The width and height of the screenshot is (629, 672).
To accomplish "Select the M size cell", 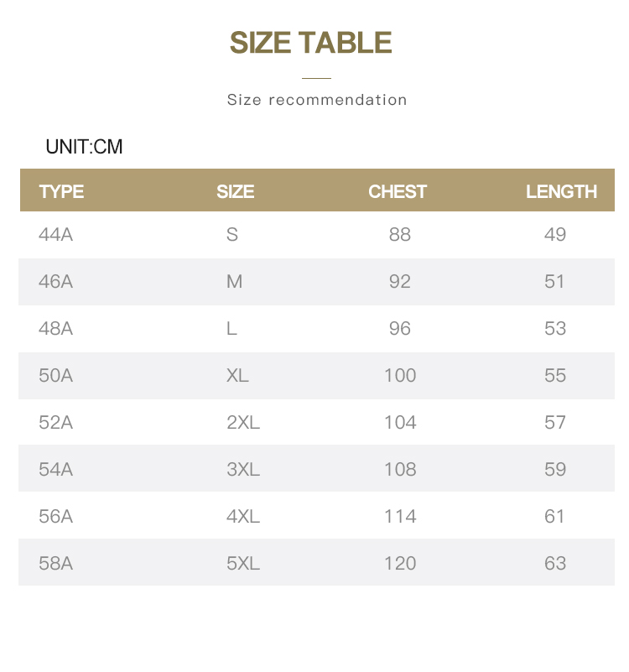I will click(x=234, y=282).
